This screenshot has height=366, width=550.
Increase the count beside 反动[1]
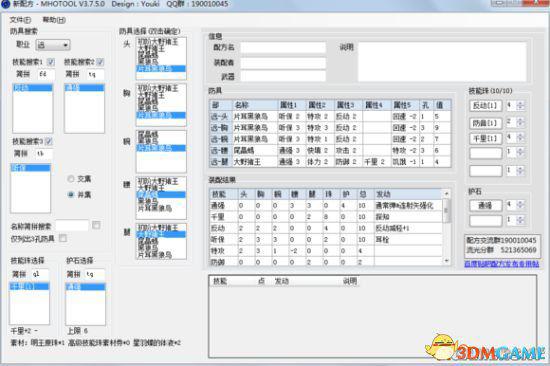click(x=521, y=103)
